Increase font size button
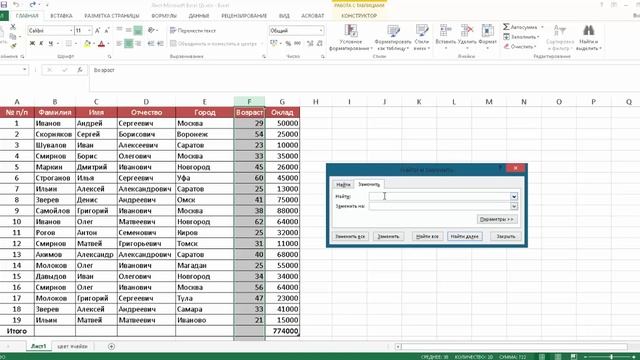The width and height of the screenshot is (640, 360). (x=98, y=31)
